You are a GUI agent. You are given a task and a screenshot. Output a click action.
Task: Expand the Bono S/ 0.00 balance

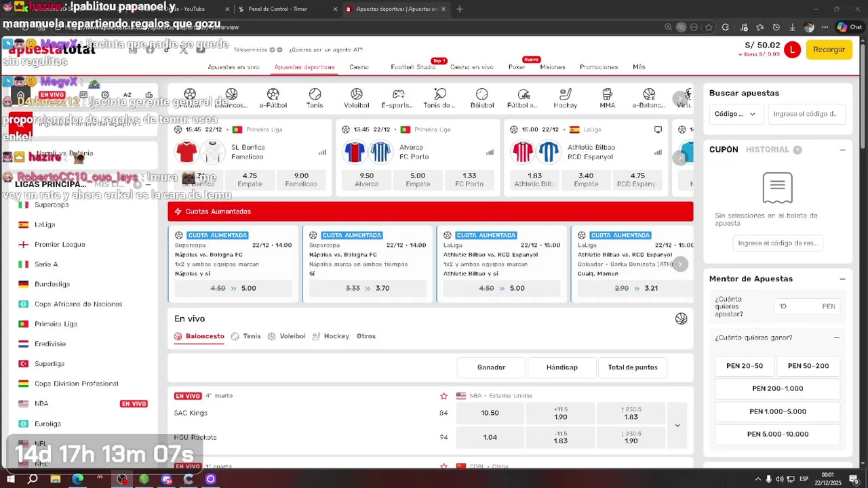click(x=759, y=54)
